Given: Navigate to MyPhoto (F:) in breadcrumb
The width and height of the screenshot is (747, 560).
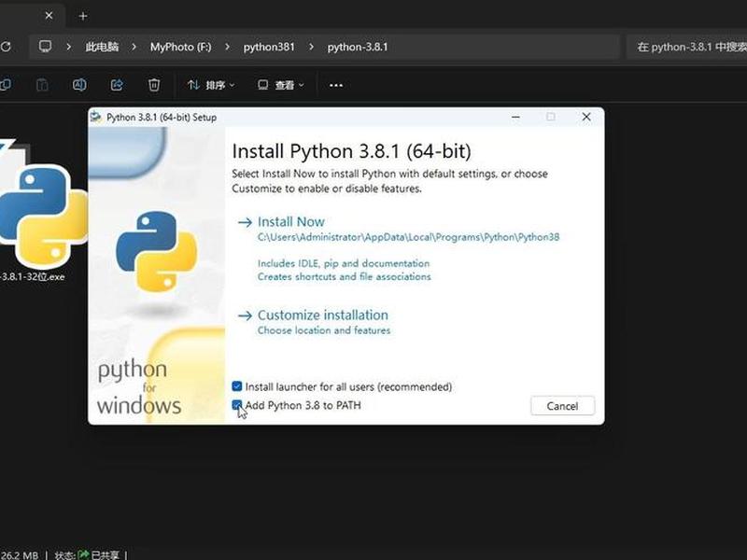Looking at the screenshot, I should tap(180, 47).
